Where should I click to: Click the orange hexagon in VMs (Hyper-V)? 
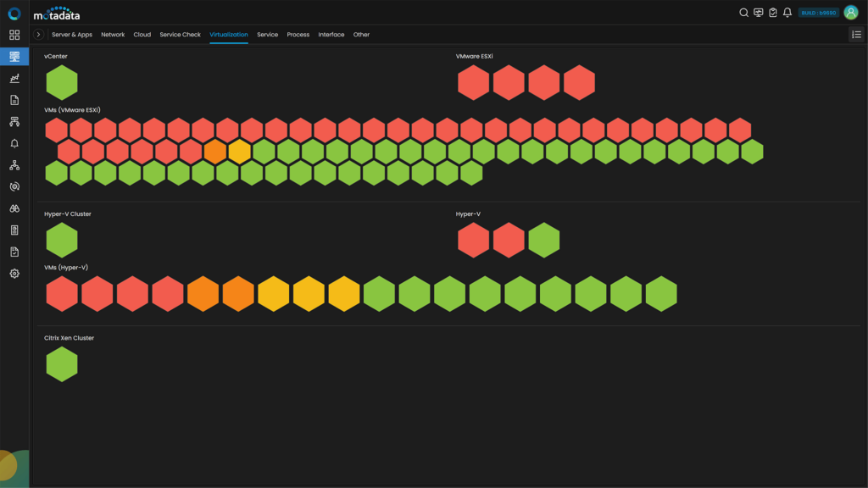(x=203, y=294)
